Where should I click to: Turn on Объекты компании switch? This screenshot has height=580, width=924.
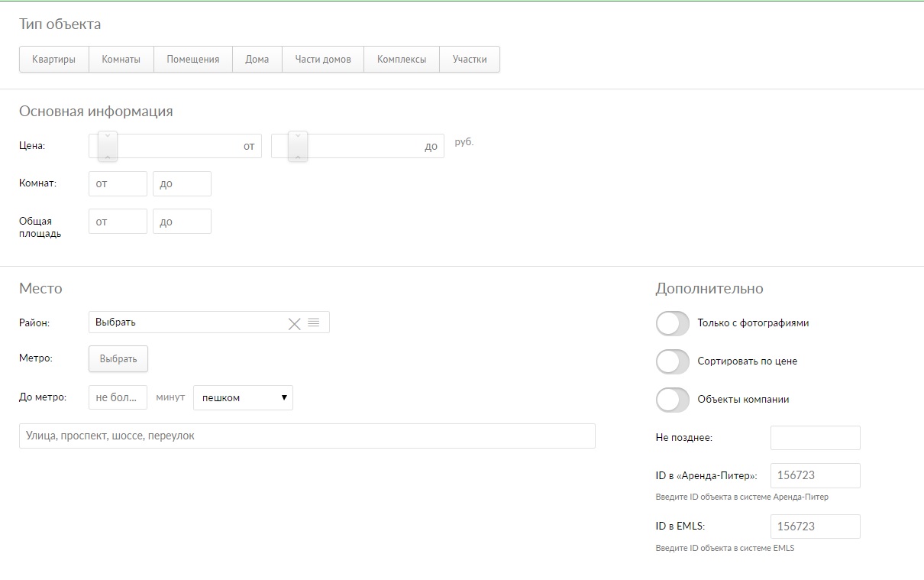[672, 400]
